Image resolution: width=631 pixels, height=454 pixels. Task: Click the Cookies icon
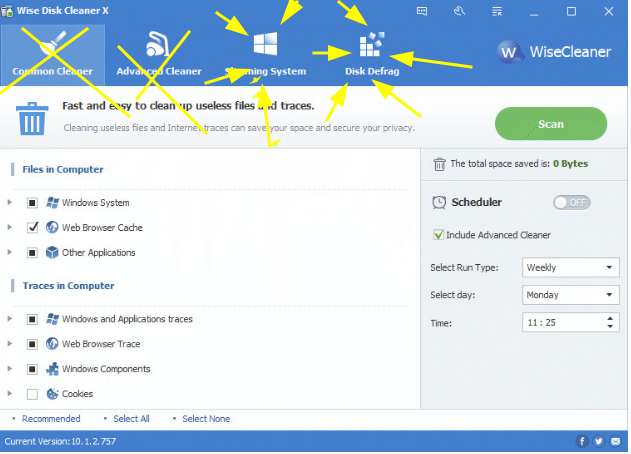tap(52, 395)
